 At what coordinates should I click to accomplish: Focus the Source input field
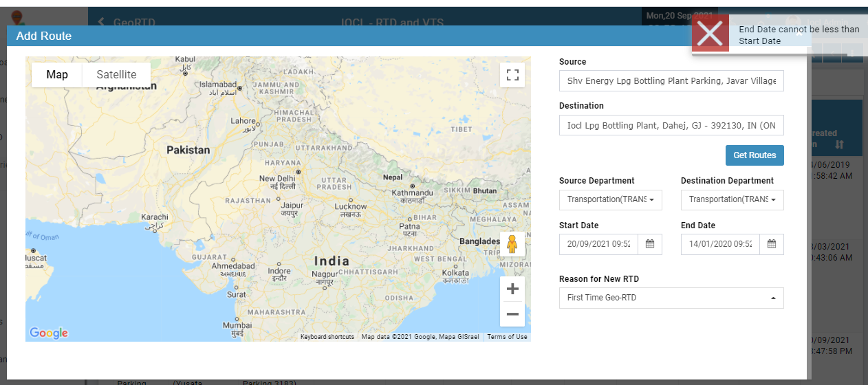pos(671,80)
